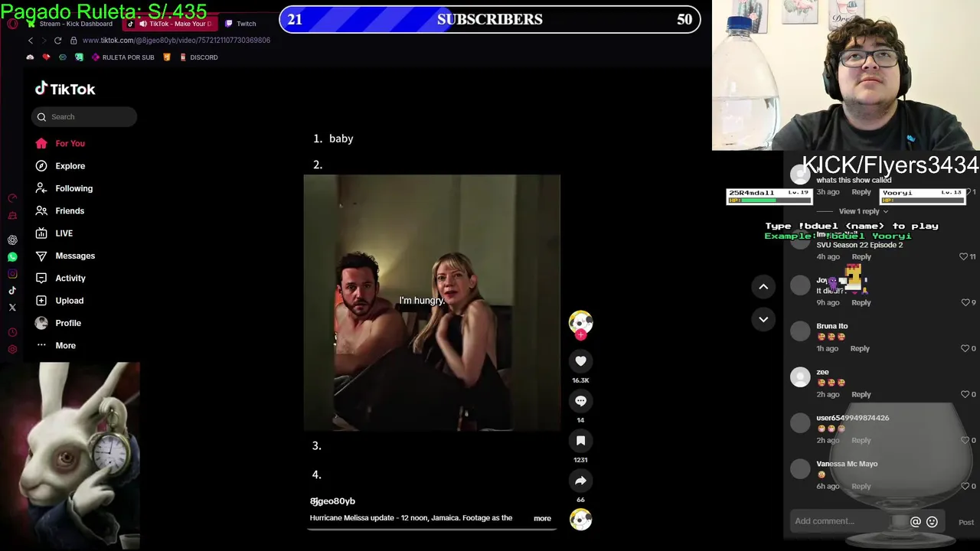Open the Opera menu logo
The width and height of the screenshot is (980, 551).
(x=12, y=24)
